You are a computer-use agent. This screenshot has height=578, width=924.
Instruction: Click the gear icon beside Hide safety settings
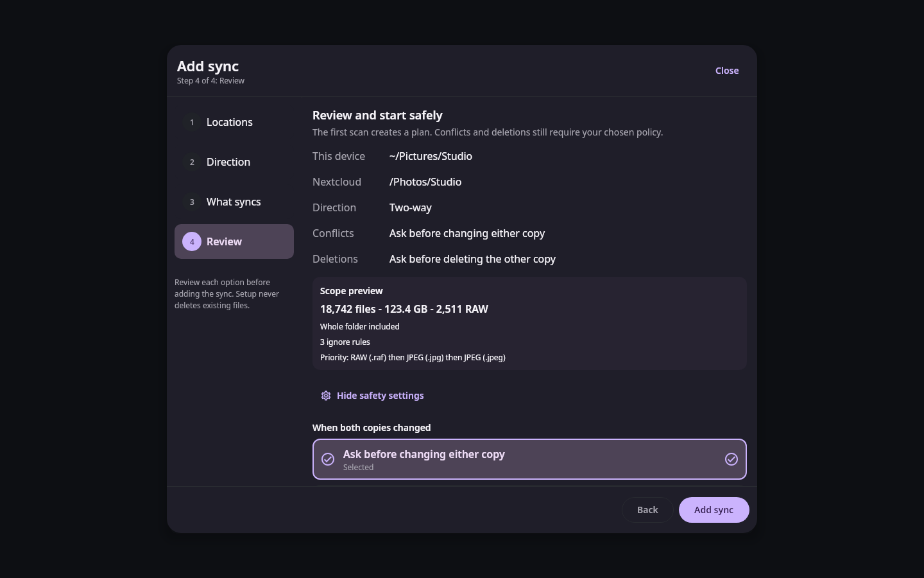click(x=326, y=396)
